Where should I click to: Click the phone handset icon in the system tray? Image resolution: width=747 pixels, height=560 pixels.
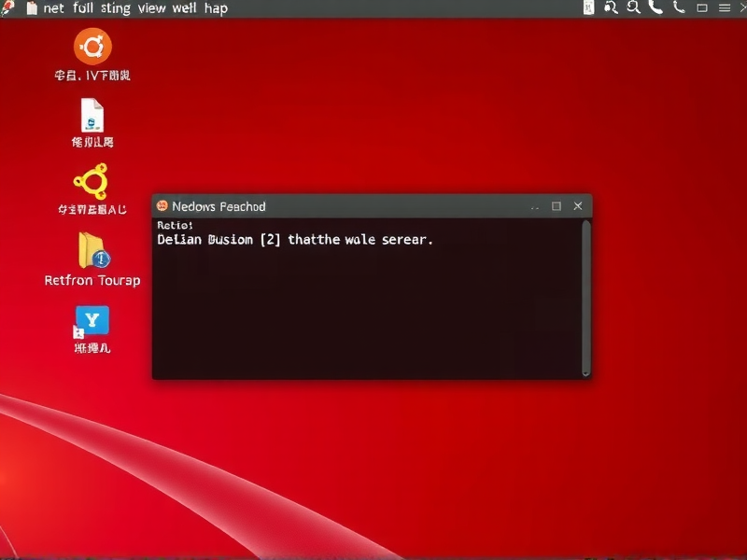pyautogui.click(x=656, y=7)
